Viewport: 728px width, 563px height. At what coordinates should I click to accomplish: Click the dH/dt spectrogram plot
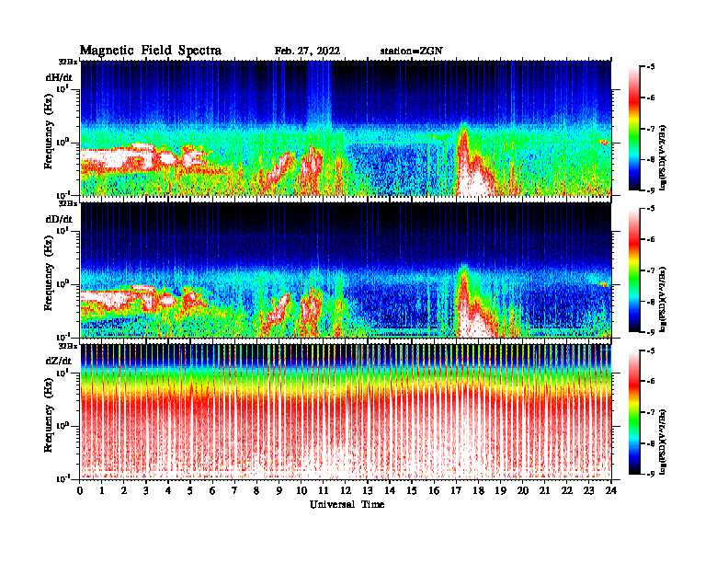(346, 128)
